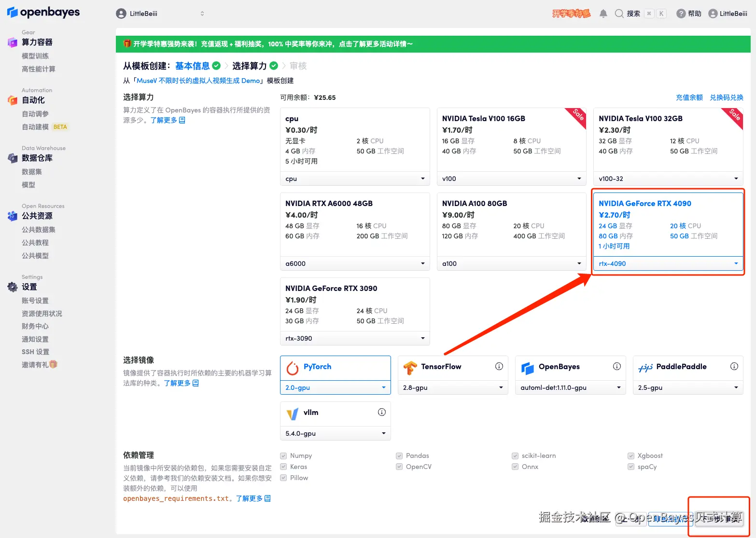756x538 pixels.
Task: Select the PyTorch image icon
Action: point(292,367)
